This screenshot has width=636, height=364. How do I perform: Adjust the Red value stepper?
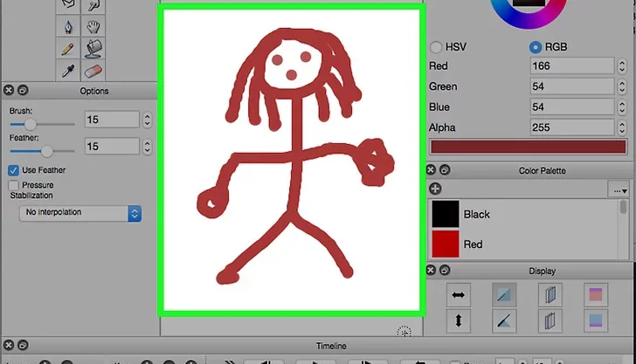coord(622,65)
